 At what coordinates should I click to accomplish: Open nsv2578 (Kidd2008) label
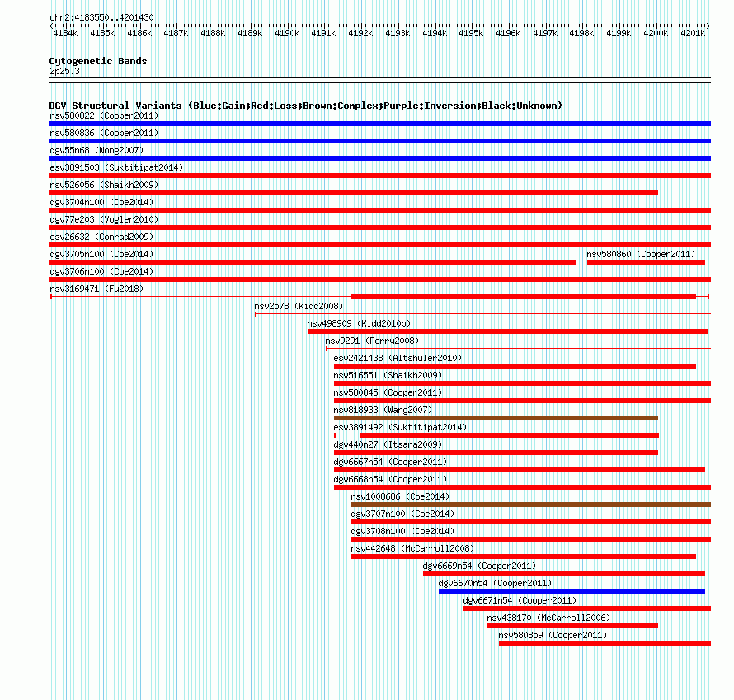[x=299, y=306]
